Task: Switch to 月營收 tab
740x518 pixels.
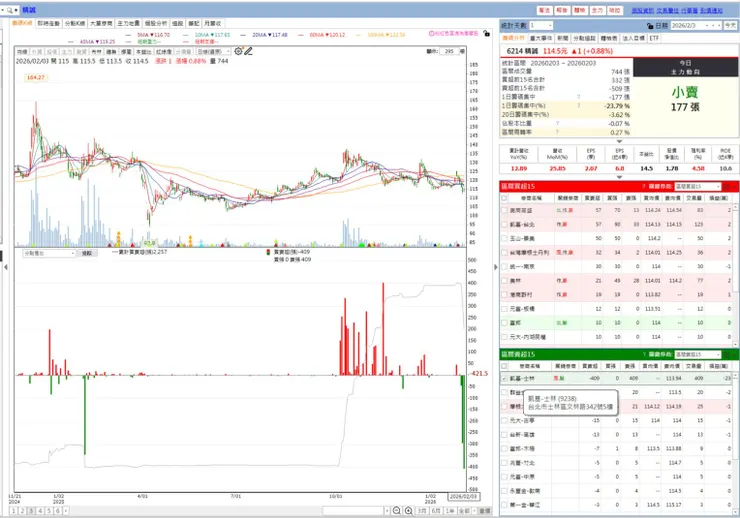Action: point(212,23)
